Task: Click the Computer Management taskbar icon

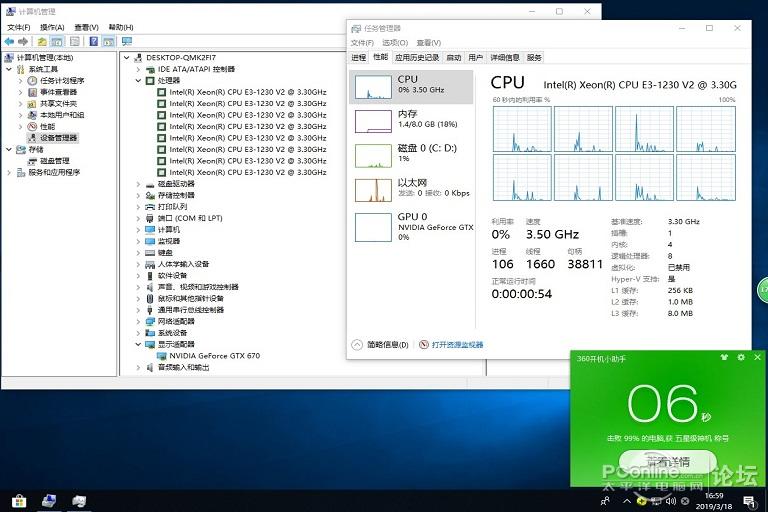Action: point(49,501)
